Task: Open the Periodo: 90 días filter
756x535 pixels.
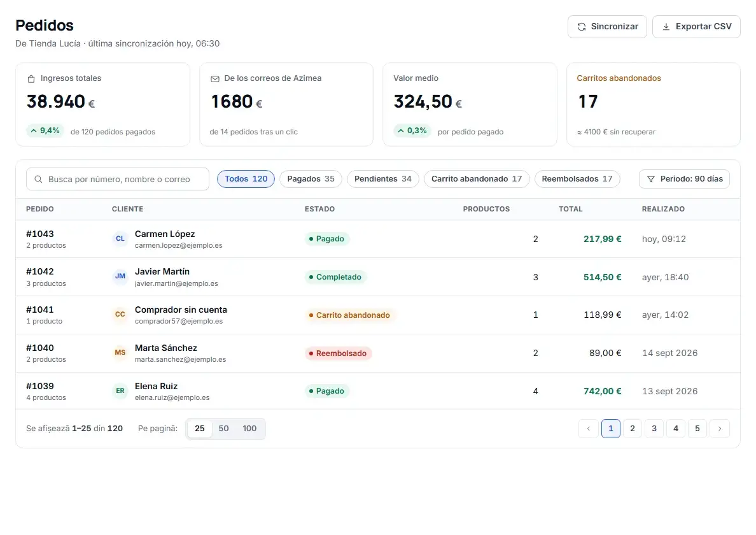Action: pyautogui.click(x=684, y=179)
